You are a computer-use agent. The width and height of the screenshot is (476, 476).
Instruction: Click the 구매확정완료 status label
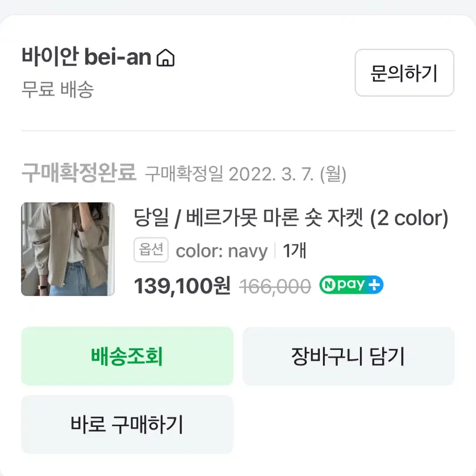coord(80,173)
